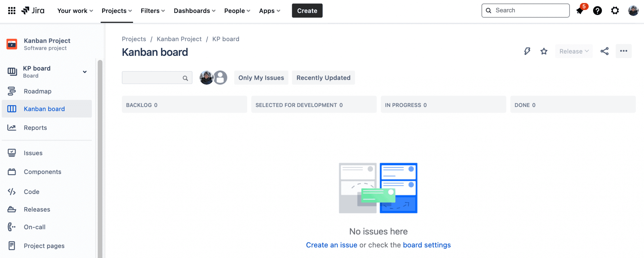Focus the top Search field

pos(525,10)
